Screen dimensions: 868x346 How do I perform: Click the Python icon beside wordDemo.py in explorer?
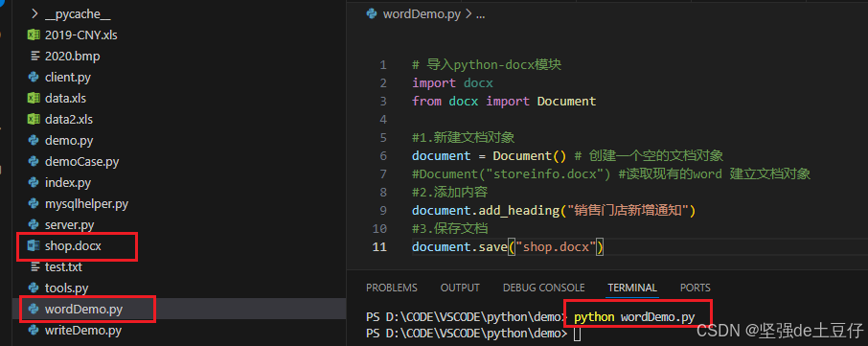point(34,309)
